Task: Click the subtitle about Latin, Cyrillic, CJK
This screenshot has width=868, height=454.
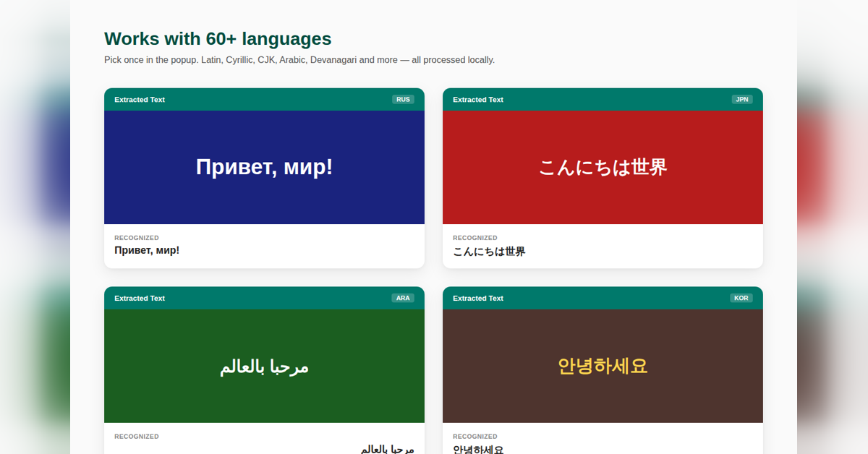Action: tap(299, 60)
